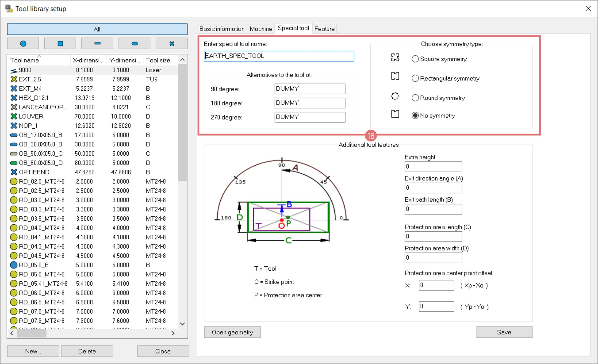Select the LOUVER tool with green icon

click(31, 117)
